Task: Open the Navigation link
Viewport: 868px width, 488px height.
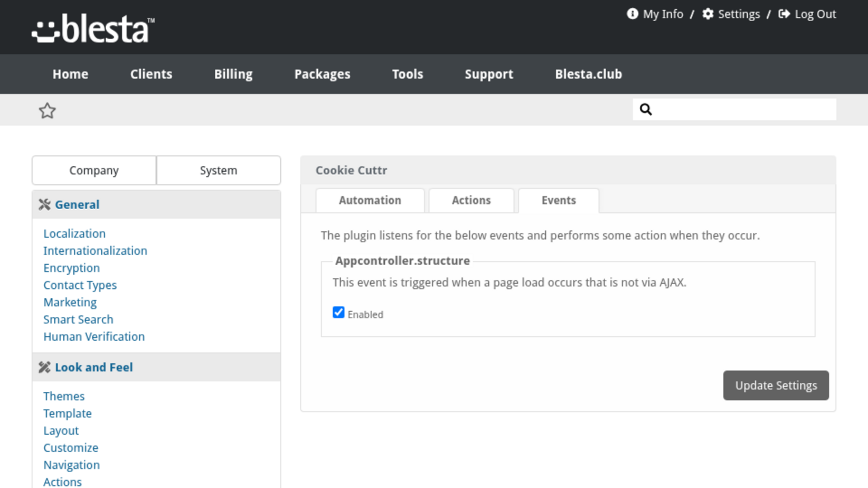Action: (71, 465)
